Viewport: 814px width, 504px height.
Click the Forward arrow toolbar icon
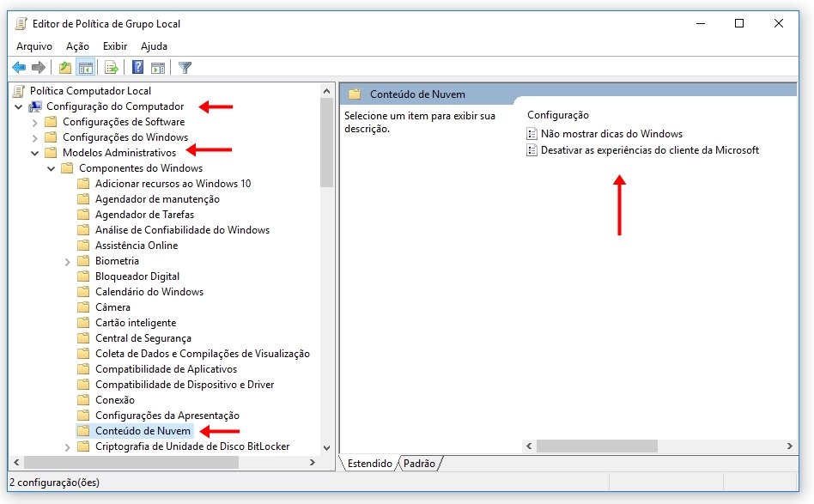39,68
